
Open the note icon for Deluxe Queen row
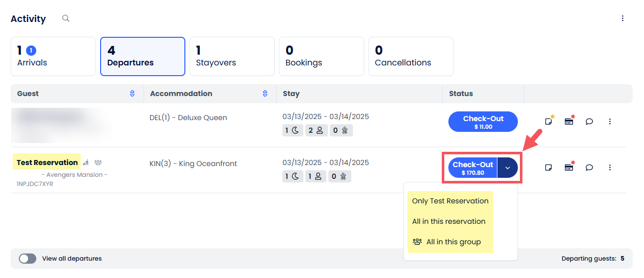(548, 122)
